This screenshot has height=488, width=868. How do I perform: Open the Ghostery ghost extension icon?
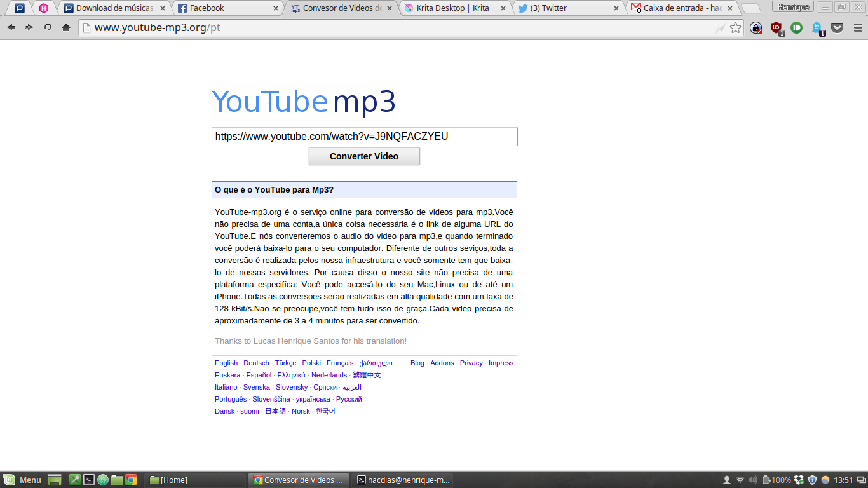click(818, 28)
